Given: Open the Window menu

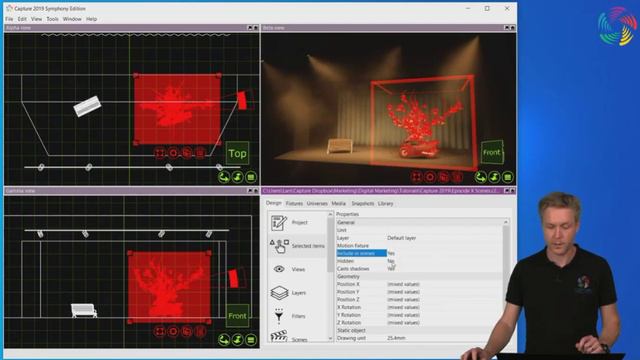Looking at the screenshot, I should tap(72, 19).
